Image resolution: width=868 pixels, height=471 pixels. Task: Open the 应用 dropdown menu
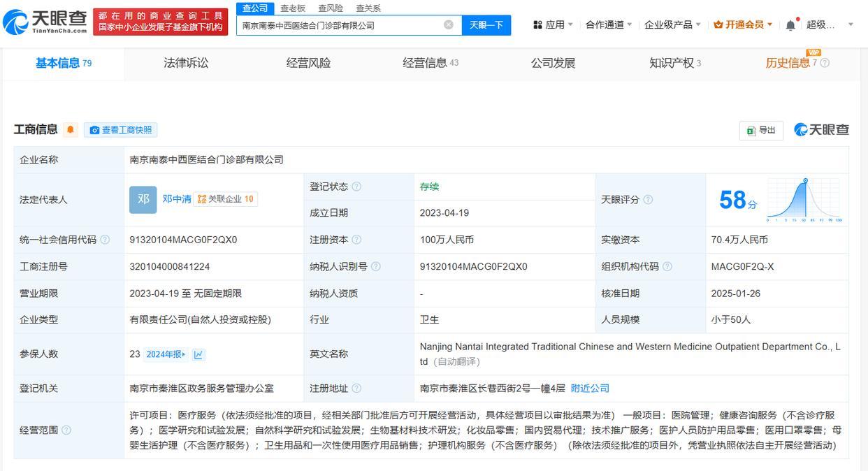point(553,24)
